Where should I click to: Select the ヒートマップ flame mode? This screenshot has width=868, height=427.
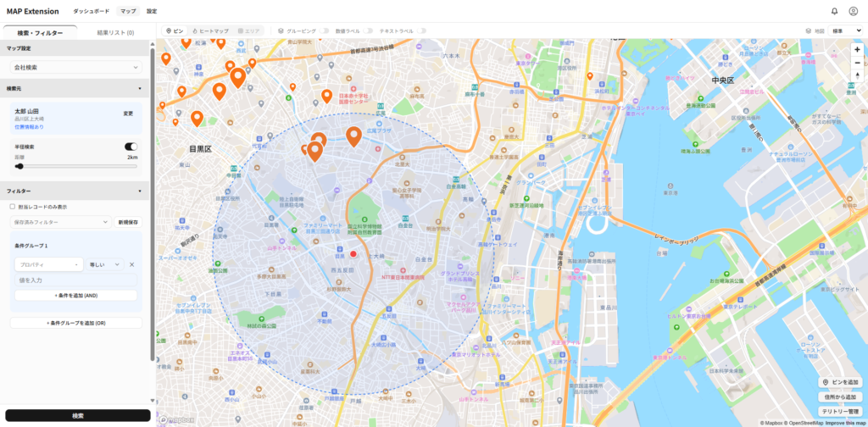210,31
